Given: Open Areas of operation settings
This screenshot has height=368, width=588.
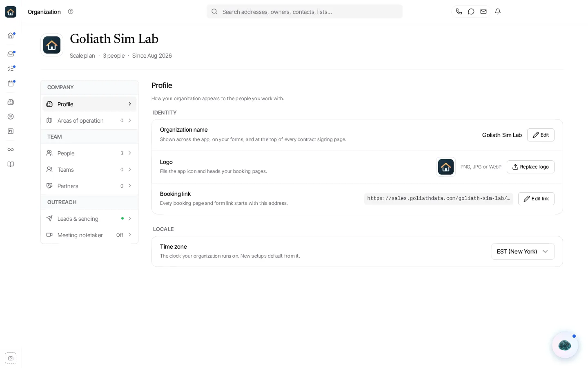Looking at the screenshot, I should [89, 121].
